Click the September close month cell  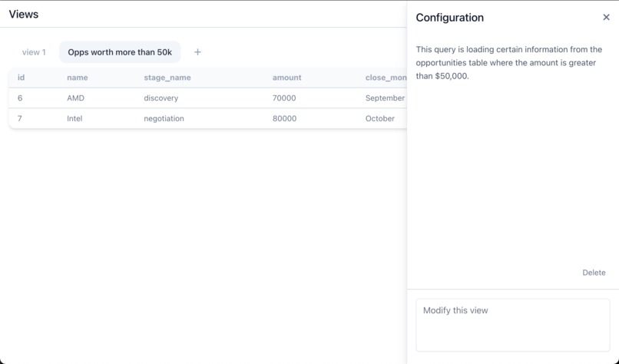(385, 98)
